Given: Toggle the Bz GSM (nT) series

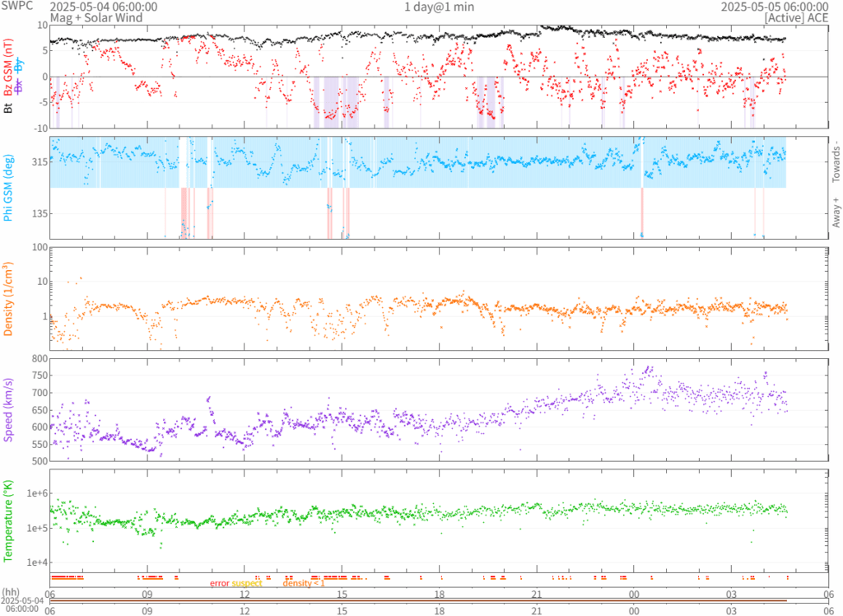Looking at the screenshot, I should point(8,69).
